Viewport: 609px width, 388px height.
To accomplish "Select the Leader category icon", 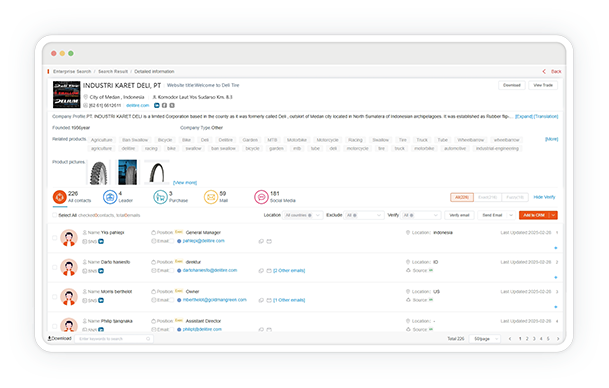I will point(110,197).
